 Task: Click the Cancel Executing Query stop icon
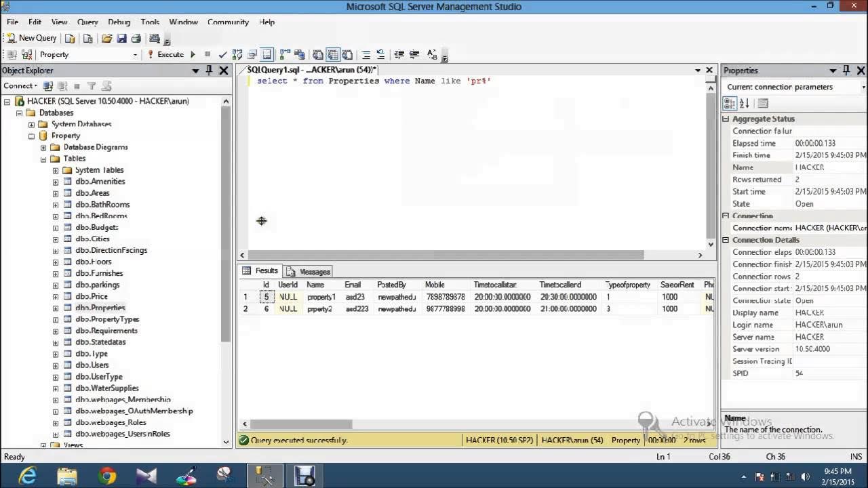208,54
